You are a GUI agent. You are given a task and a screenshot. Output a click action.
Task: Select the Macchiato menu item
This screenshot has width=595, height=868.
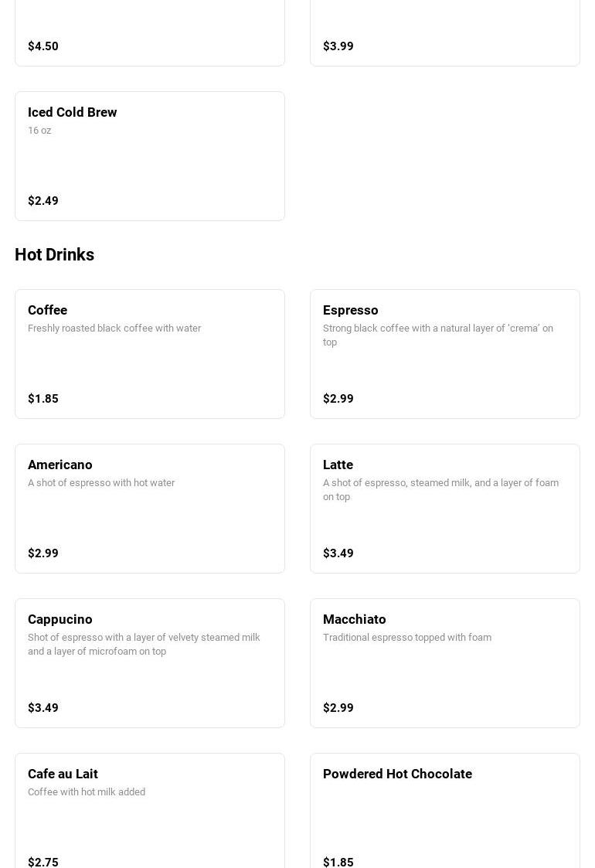(355, 619)
